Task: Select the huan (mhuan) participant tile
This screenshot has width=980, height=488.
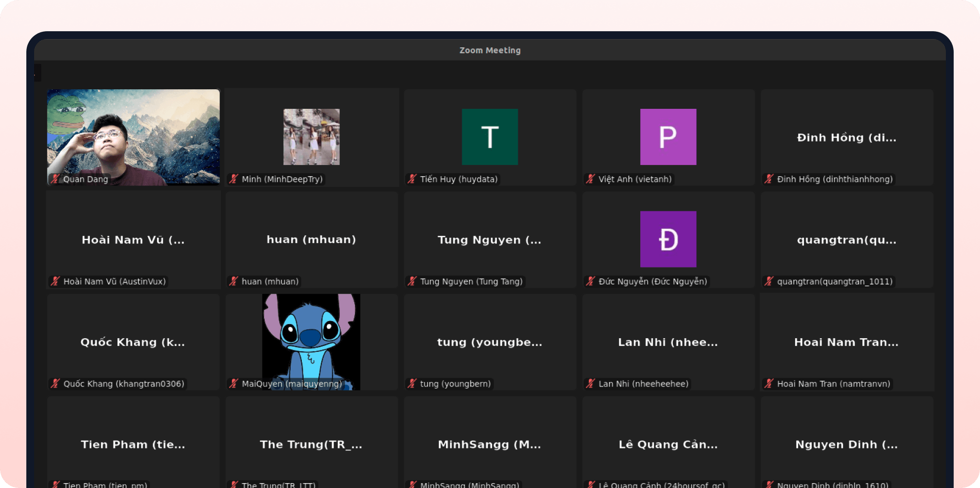Action: tap(312, 240)
